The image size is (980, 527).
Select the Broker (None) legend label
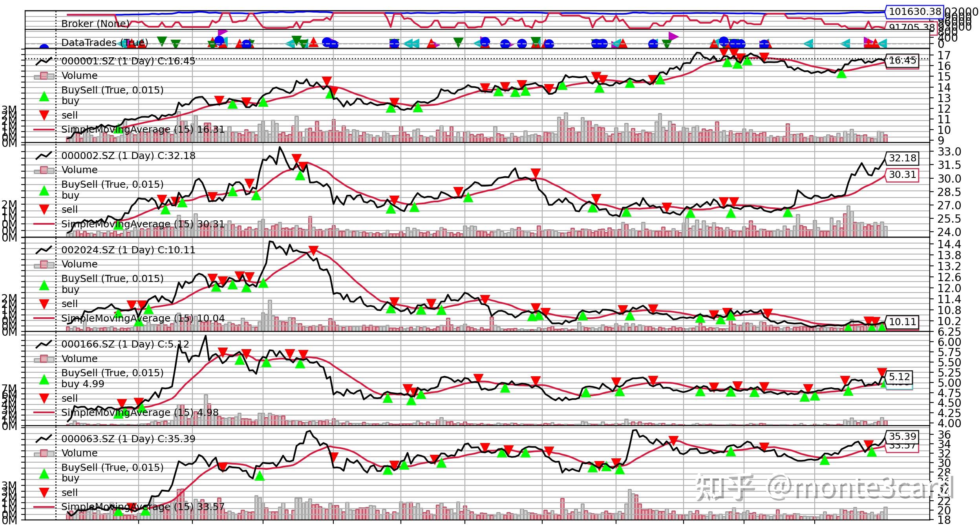coord(95,24)
